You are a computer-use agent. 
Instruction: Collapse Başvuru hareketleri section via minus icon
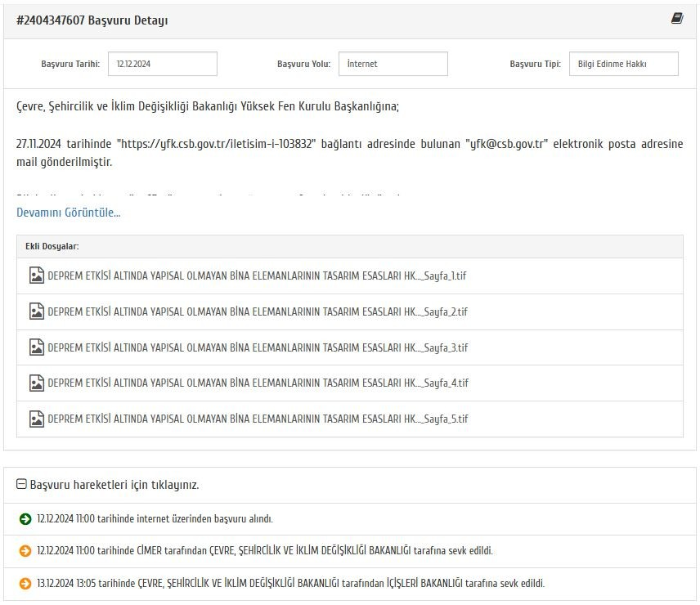coord(21,484)
